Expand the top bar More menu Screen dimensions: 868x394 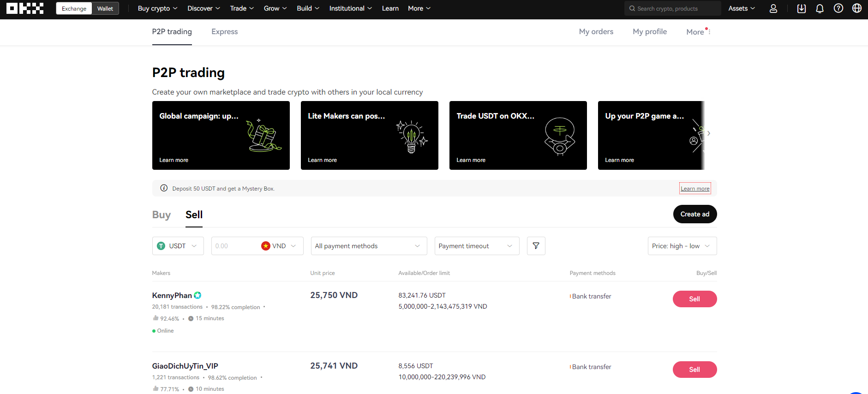point(419,8)
